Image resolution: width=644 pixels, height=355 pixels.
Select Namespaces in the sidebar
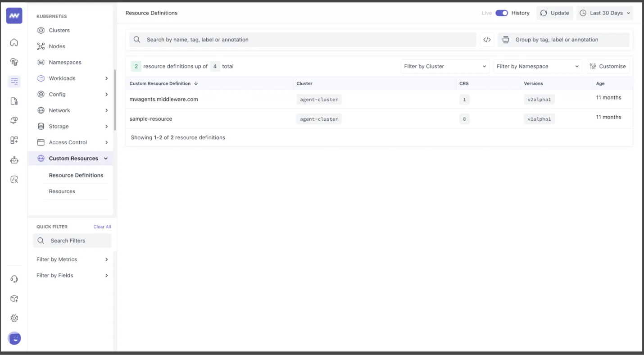65,62
